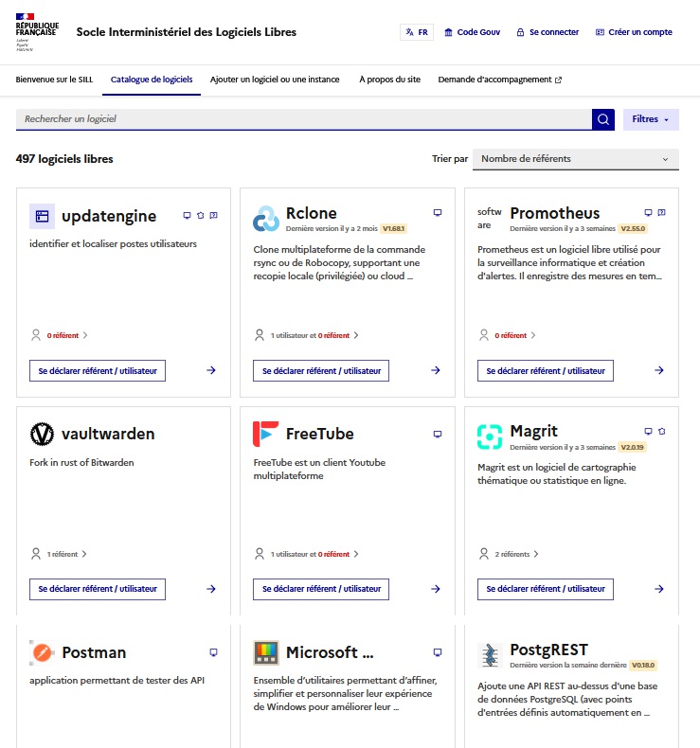This screenshot has height=748, width=700.
Task: Declare référent / utilisateur for updatengine
Action: [98, 370]
